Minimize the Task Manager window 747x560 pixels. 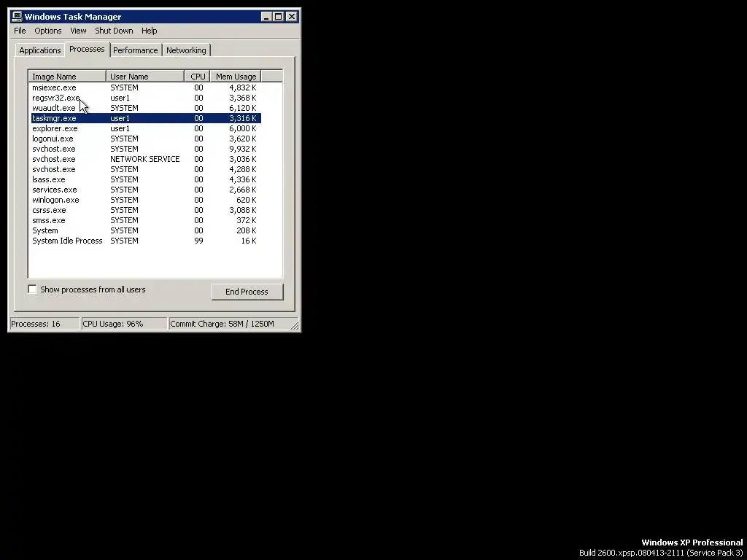(x=267, y=17)
